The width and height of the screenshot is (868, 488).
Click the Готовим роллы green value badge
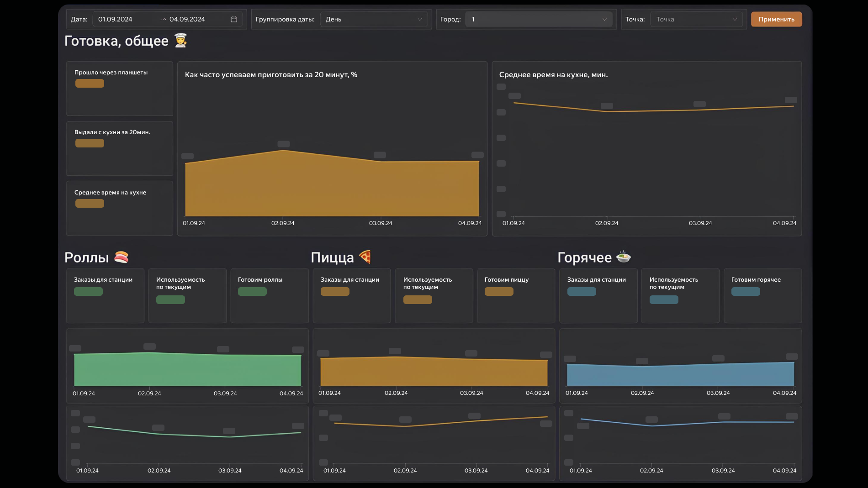pyautogui.click(x=252, y=292)
